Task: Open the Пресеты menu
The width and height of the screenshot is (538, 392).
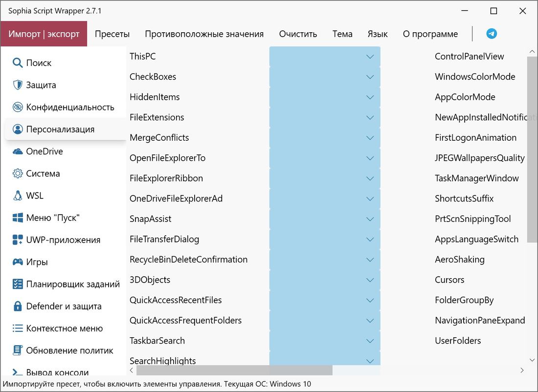Action: 112,34
